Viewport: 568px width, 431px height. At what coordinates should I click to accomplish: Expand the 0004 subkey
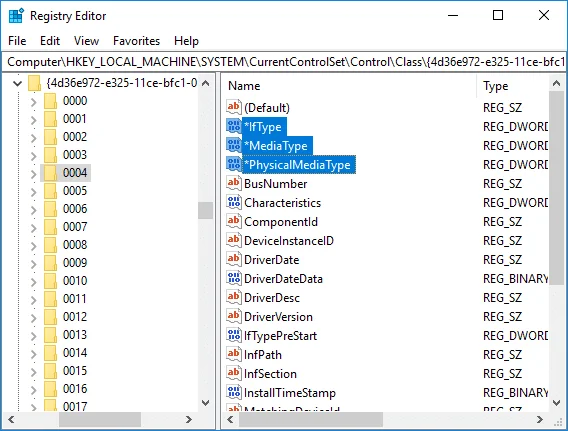click(x=34, y=173)
